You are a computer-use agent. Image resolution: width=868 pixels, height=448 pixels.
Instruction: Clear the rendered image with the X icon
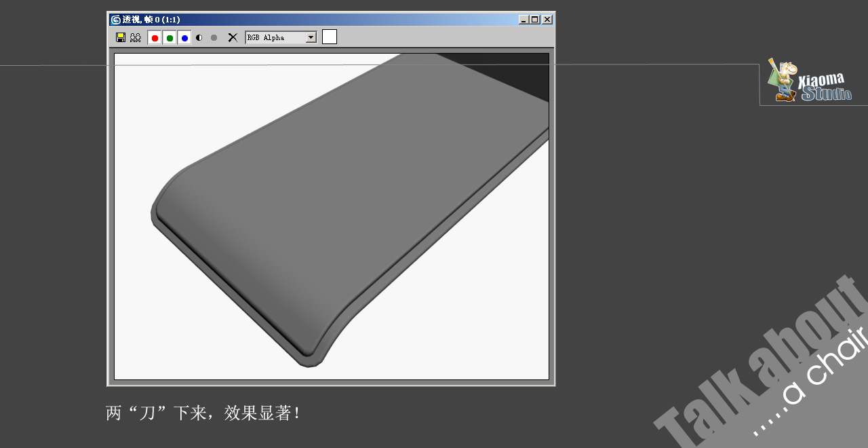(x=233, y=37)
